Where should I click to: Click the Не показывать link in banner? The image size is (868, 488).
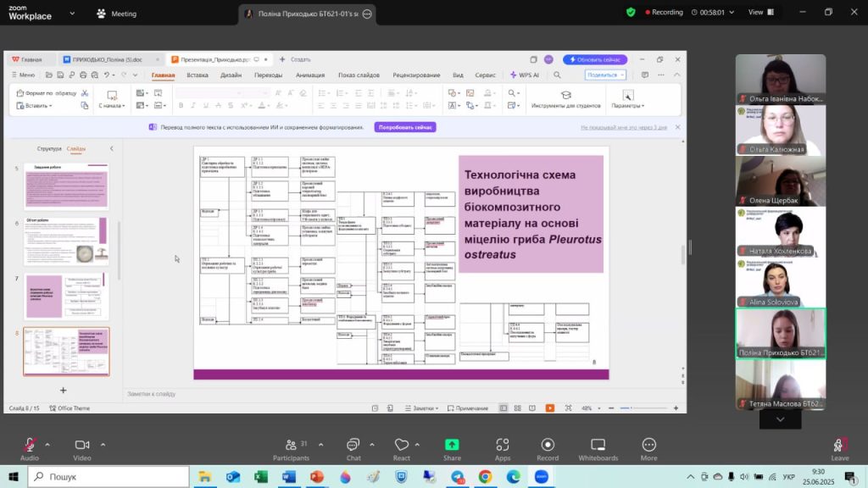623,127
